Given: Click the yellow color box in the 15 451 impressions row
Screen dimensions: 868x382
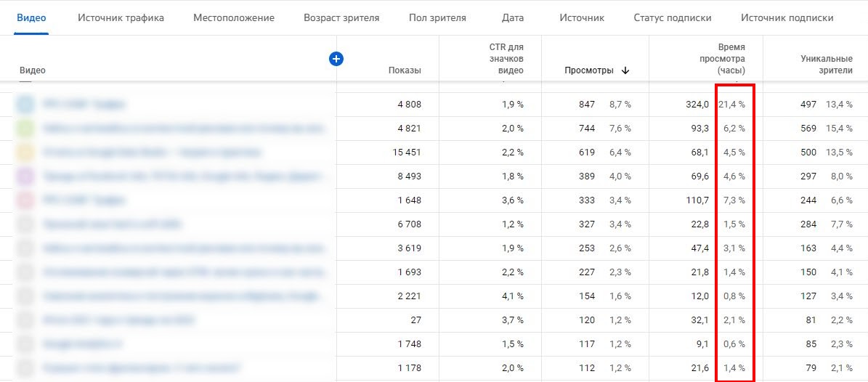Looking at the screenshot, I should tap(25, 153).
